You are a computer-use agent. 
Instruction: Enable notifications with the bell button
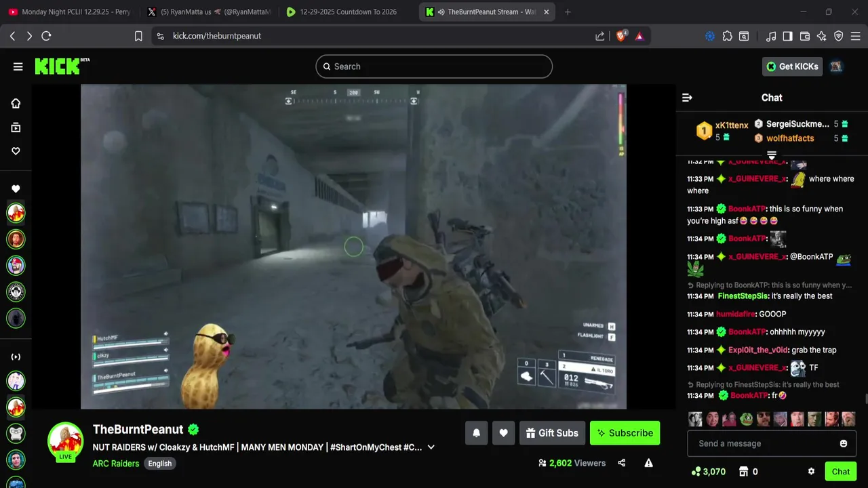pos(476,433)
